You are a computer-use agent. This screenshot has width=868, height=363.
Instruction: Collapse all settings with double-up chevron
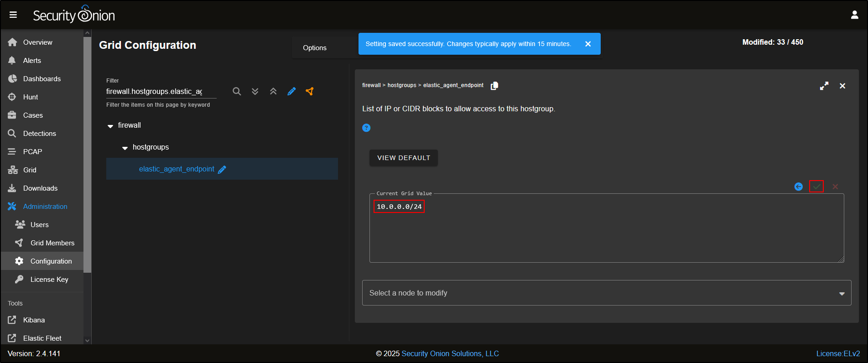click(273, 91)
